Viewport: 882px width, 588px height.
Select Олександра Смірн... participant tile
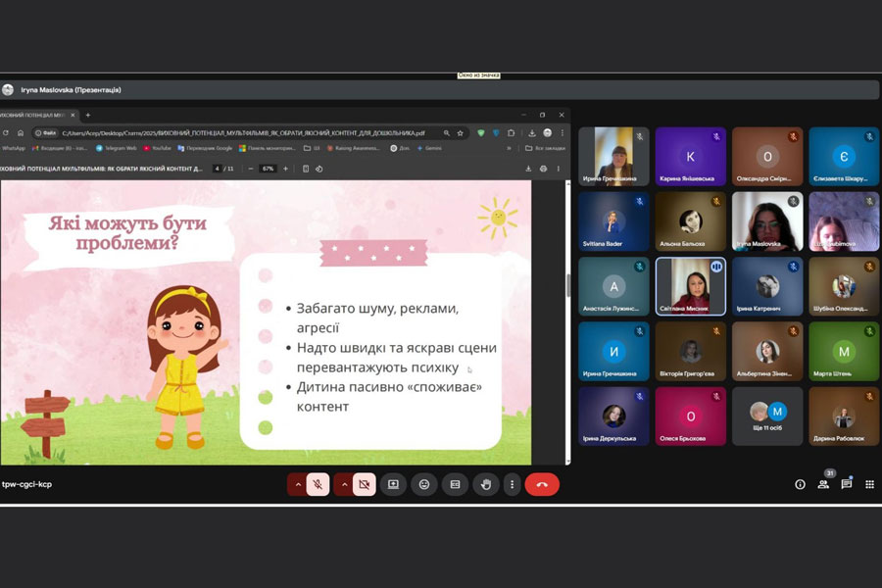(767, 157)
